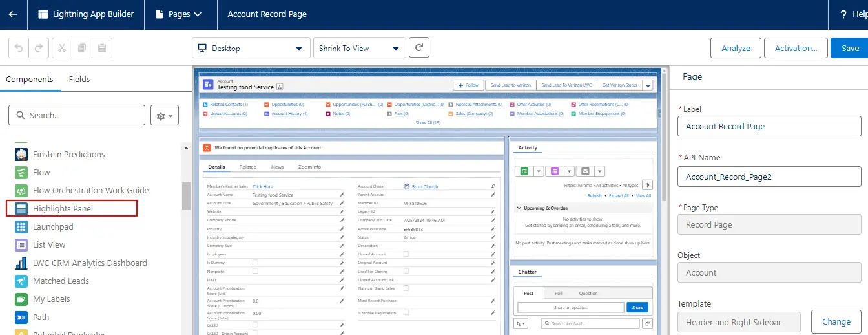Click the Einstein Predictions component icon

pos(21,154)
